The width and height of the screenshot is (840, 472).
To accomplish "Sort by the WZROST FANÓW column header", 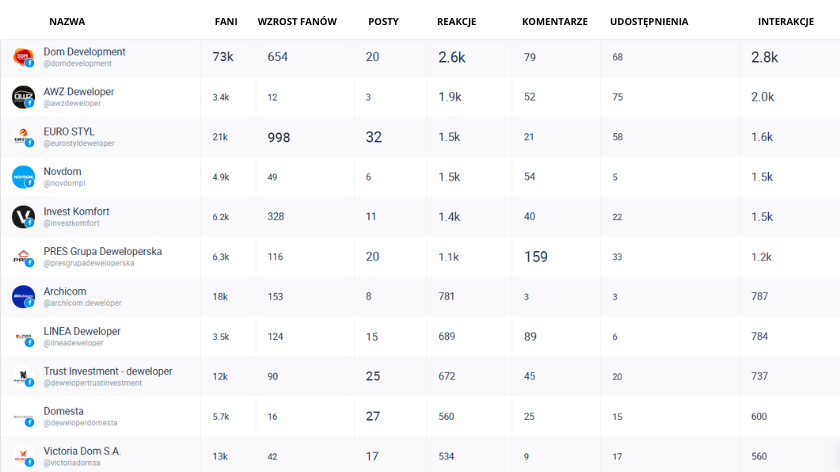I will point(297,21).
